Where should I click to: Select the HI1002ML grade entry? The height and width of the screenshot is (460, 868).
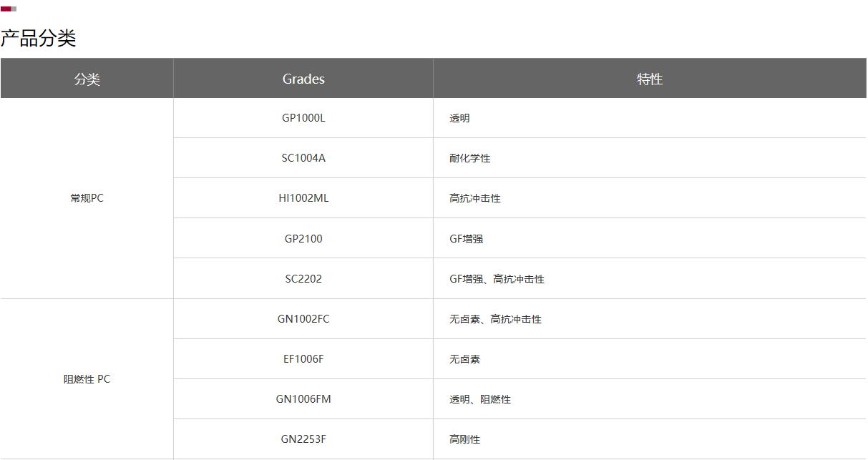303,198
